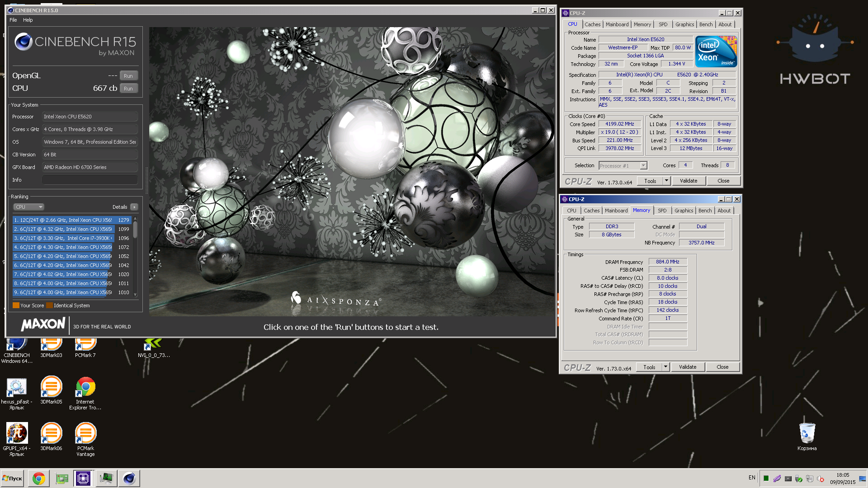
Task: Select ranking entry 3 Intel Core i7-3930K
Action: (x=72, y=238)
